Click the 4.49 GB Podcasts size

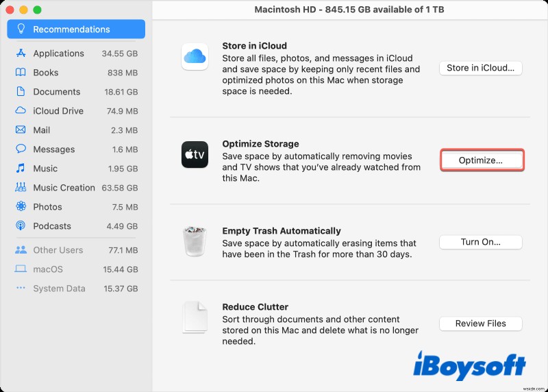[x=122, y=226]
